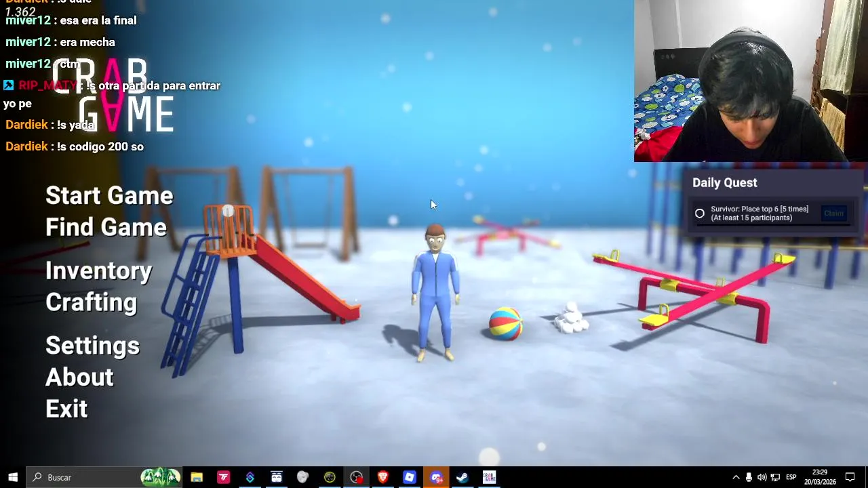Change the ESP input language
The height and width of the screenshot is (488, 868).
click(791, 477)
